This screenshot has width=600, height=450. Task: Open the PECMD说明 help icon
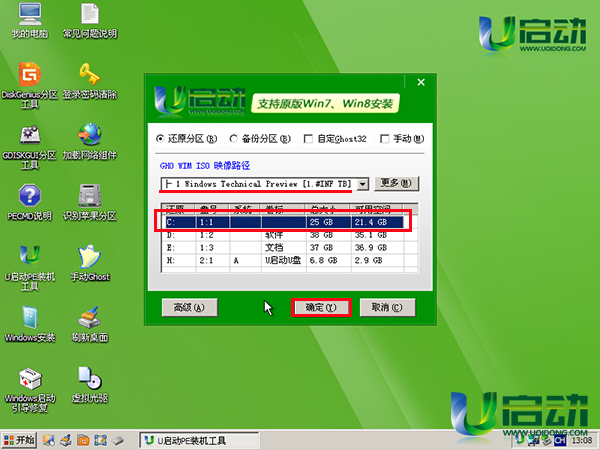click(x=30, y=203)
